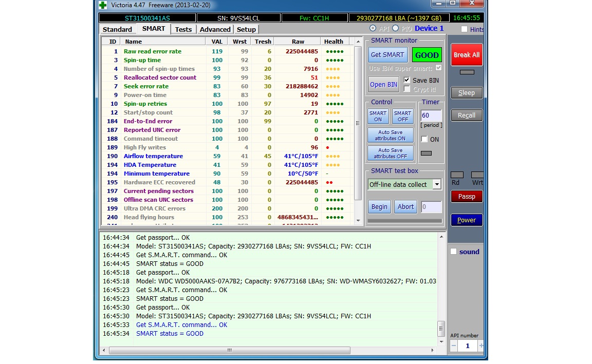Select the Current pending sectors row
This screenshot has width=592, height=364.
(228, 191)
